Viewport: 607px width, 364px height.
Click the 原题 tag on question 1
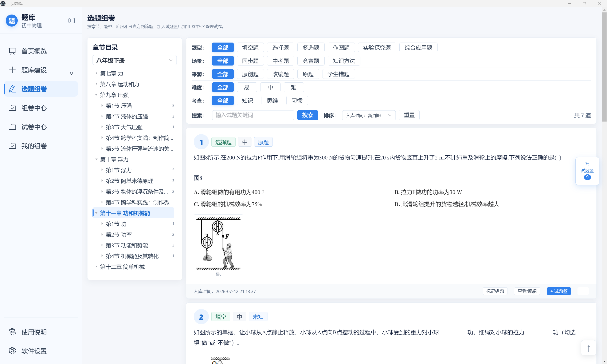click(x=263, y=142)
